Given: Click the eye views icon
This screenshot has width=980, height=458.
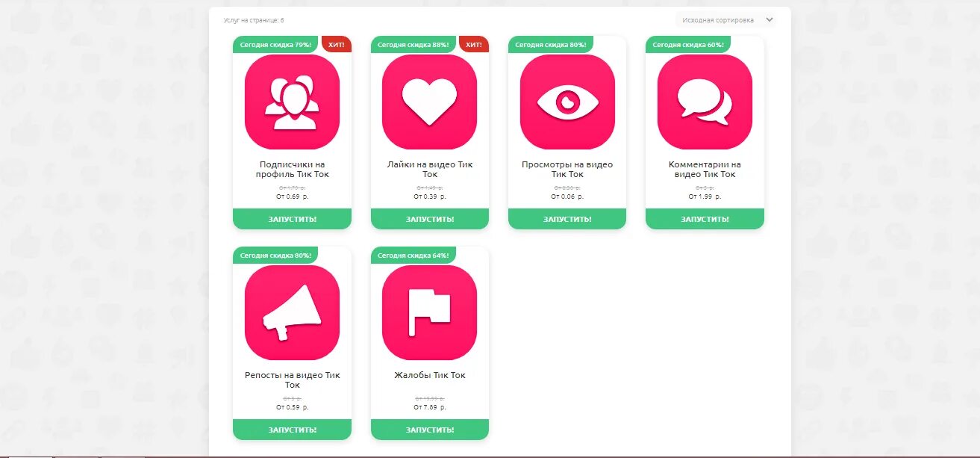Looking at the screenshot, I should (567, 102).
